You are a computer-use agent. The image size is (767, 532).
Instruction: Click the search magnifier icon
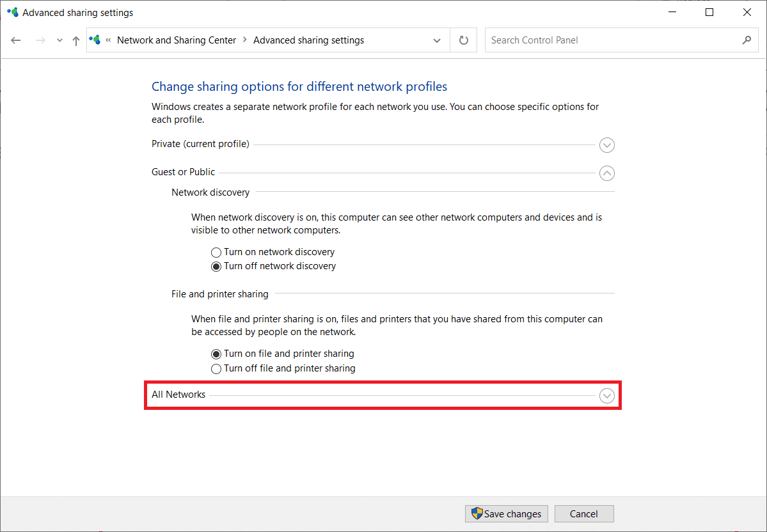(x=747, y=40)
